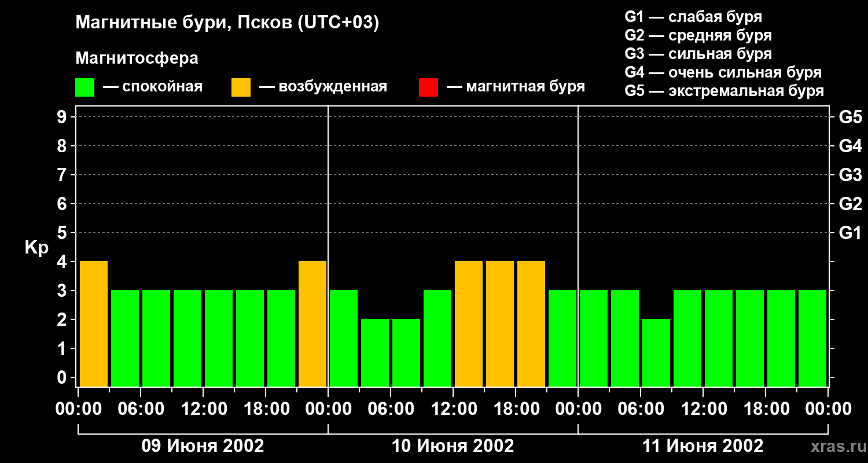Click the first green Kp 3 bar on 10 Июня
Viewport: 868px width, 463px height.
point(344,339)
